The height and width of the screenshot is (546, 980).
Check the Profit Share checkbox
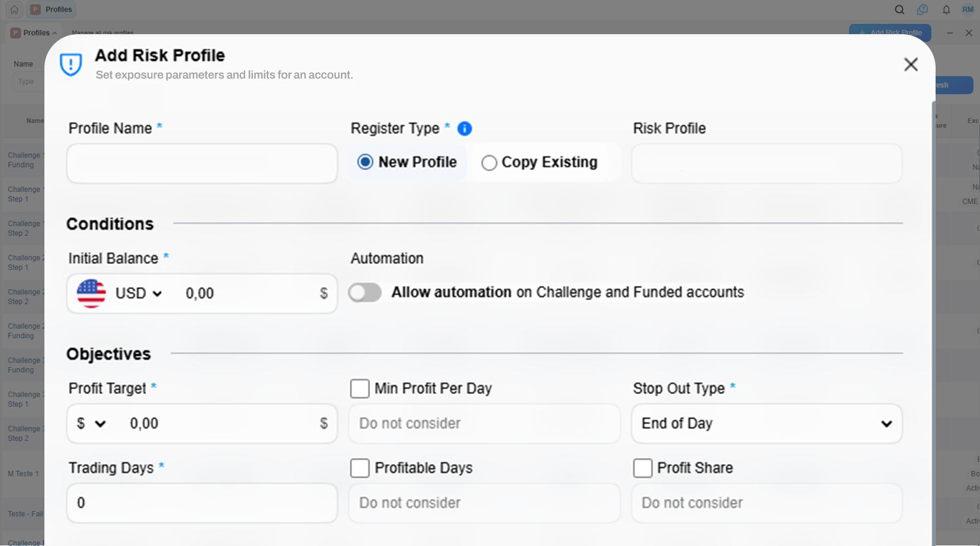(643, 468)
